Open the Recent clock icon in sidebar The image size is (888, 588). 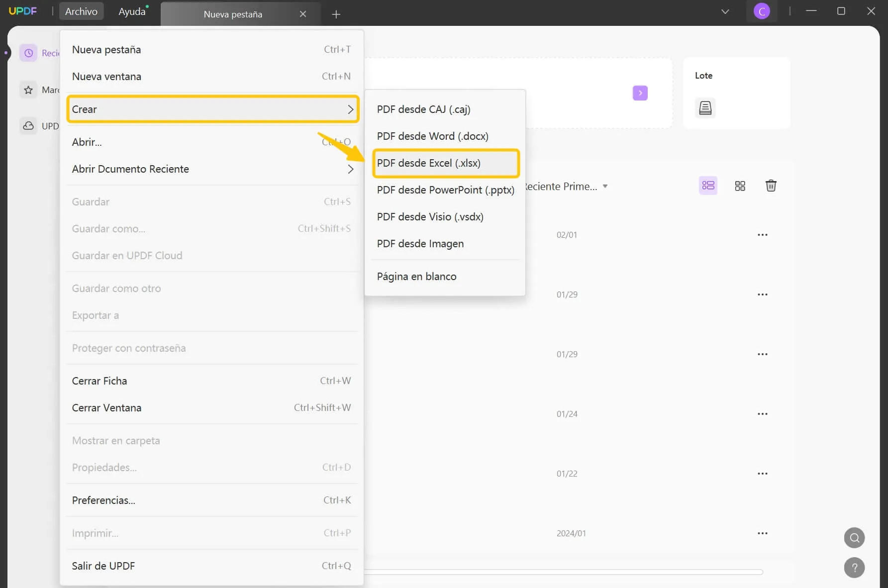coord(28,53)
